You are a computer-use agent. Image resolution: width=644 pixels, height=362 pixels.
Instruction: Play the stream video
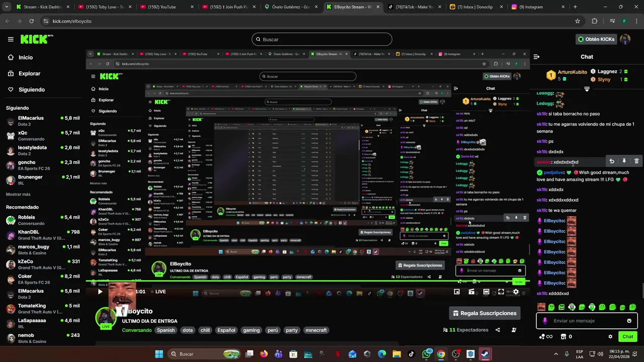point(100,292)
